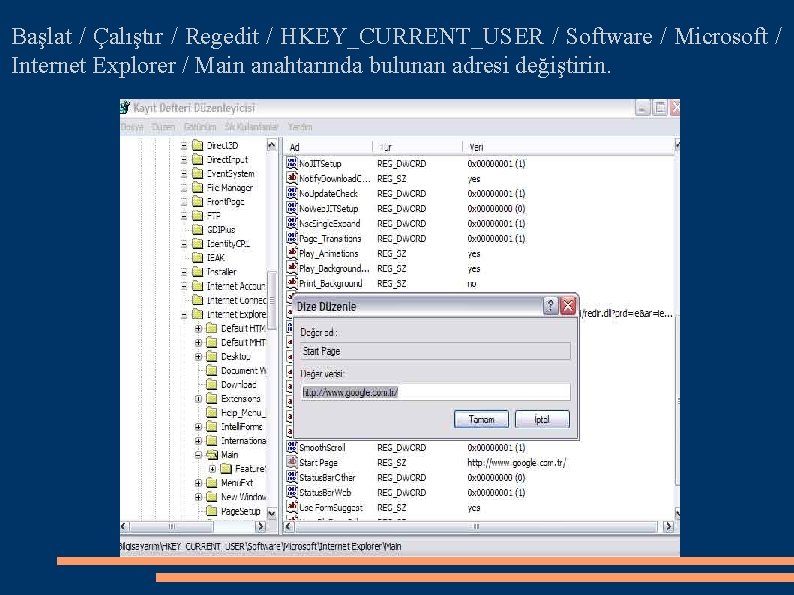This screenshot has width=794, height=595.
Task: Click the FrontPage folder icon
Action: 197,202
